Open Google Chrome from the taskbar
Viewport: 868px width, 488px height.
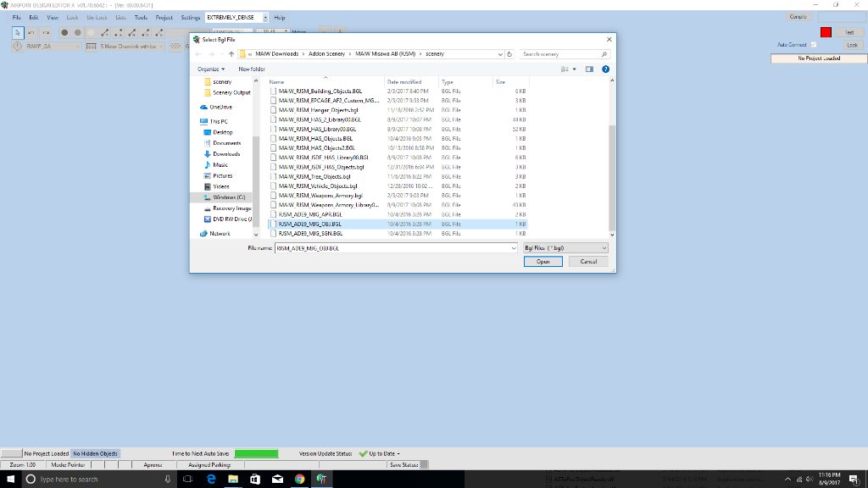(x=299, y=479)
